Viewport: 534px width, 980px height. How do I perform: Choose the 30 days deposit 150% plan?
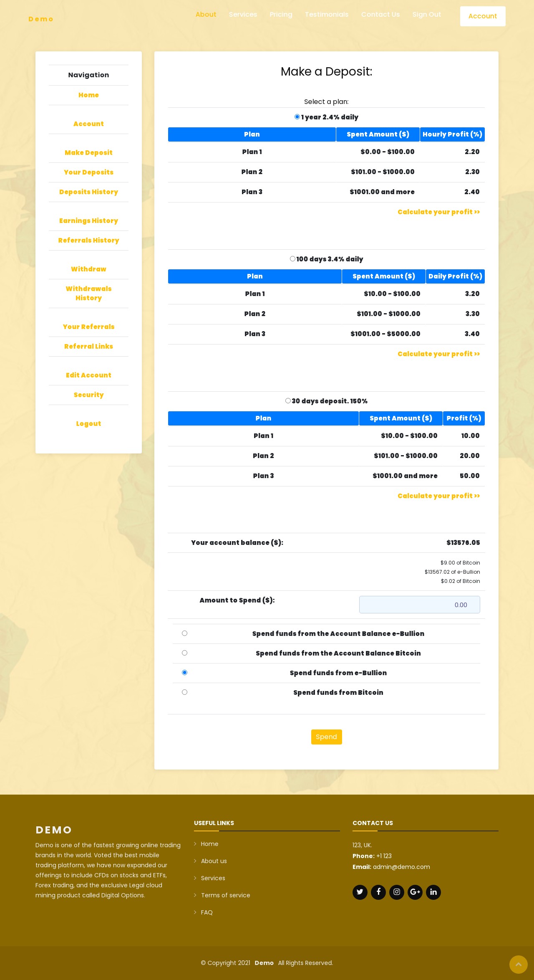tap(288, 401)
